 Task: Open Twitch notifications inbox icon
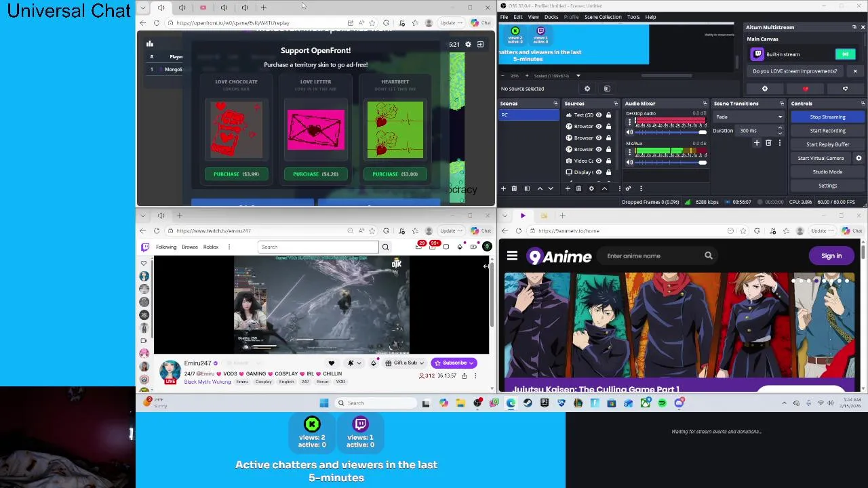point(432,247)
